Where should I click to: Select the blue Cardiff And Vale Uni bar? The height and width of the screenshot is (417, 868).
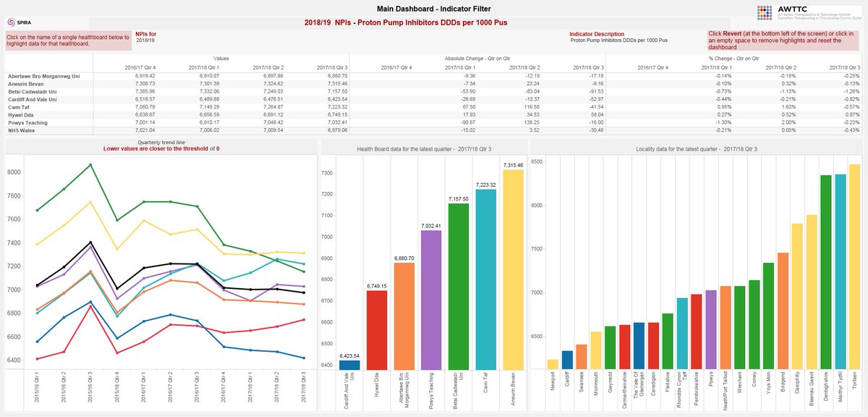[x=349, y=365]
